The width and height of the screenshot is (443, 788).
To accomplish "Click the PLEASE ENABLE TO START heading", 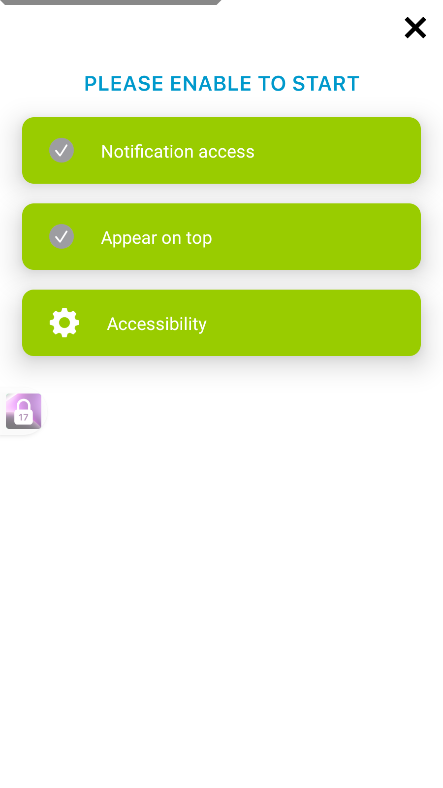I will coord(222,83).
